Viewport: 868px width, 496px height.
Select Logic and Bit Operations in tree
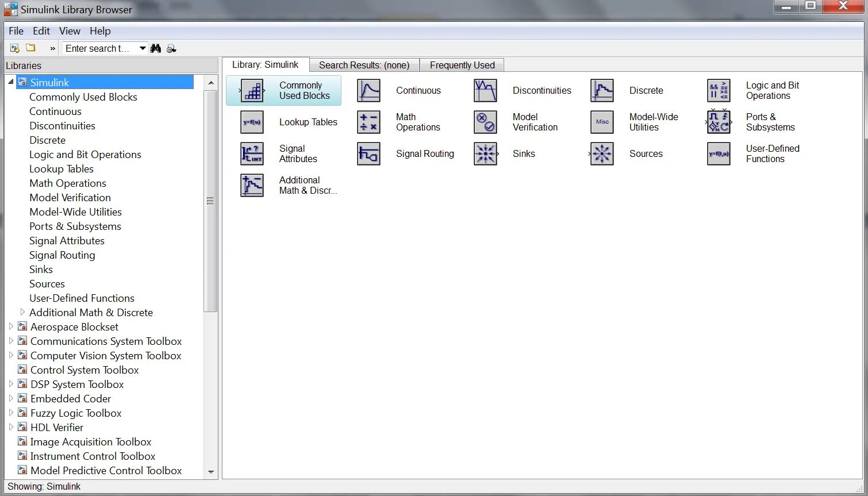(x=85, y=155)
